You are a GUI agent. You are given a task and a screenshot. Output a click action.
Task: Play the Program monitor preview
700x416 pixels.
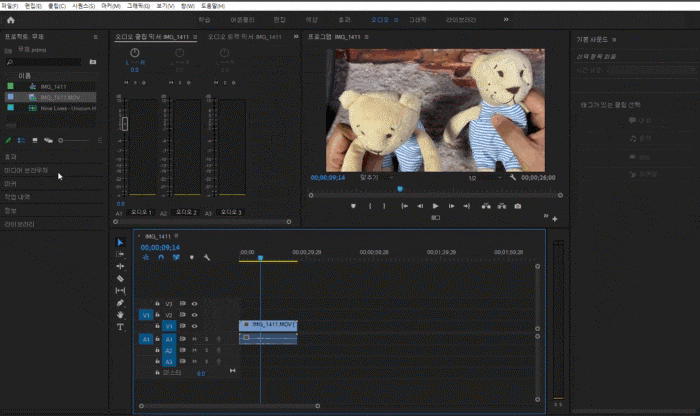tap(435, 206)
